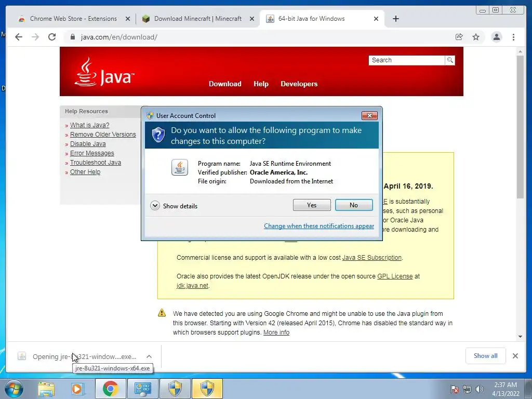Open Windows Explorer from taskbar
The height and width of the screenshot is (399, 532).
[46, 389]
